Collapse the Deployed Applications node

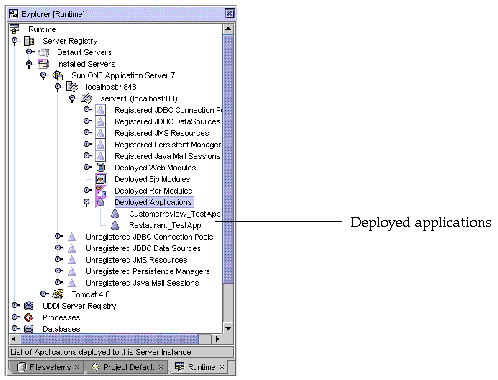click(87, 202)
